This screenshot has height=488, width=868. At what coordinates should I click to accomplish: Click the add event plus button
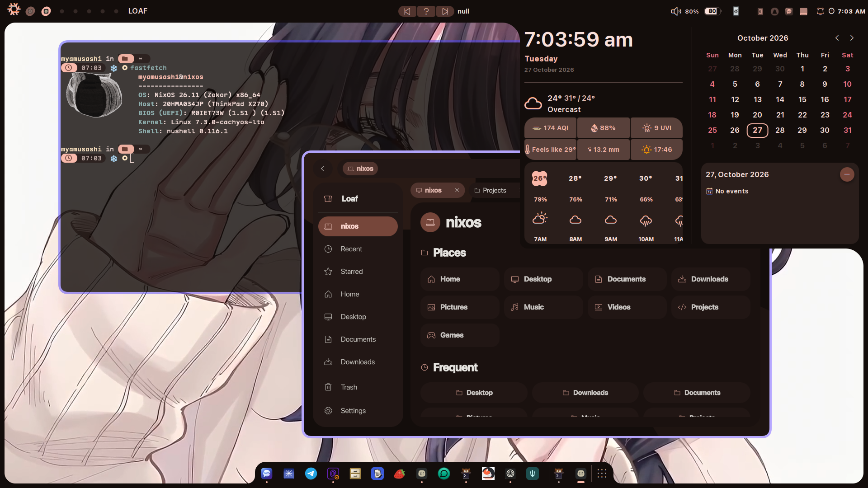[847, 174]
